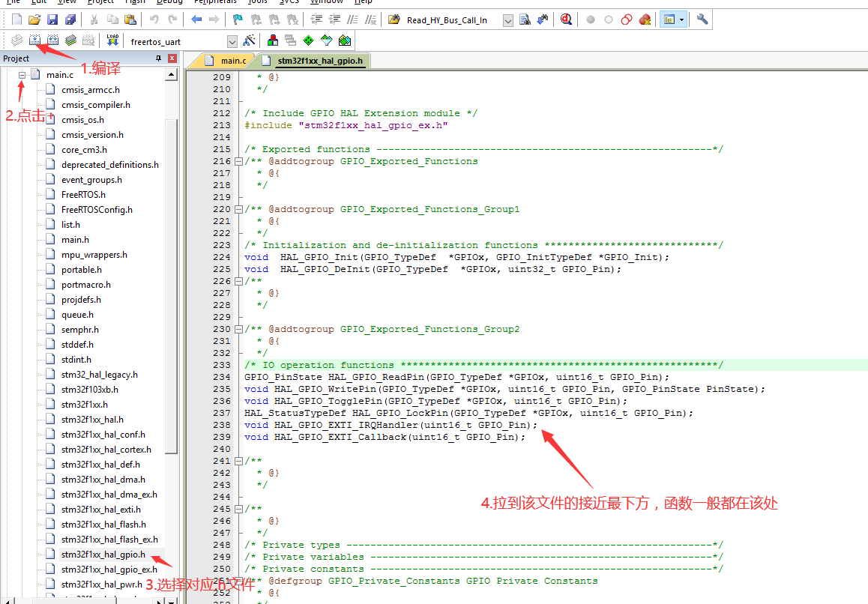Jump to next bookmark
Screen dimensions: 868x604
(x=274, y=20)
